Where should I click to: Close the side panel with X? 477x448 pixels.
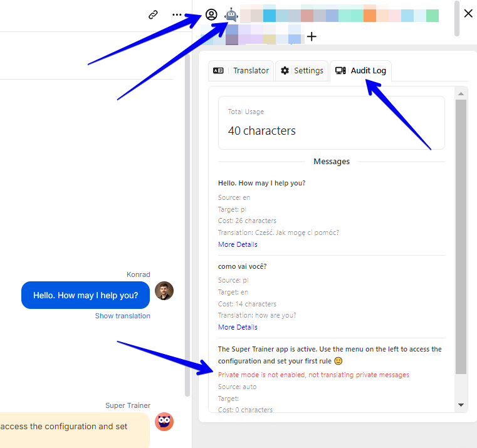(x=468, y=13)
